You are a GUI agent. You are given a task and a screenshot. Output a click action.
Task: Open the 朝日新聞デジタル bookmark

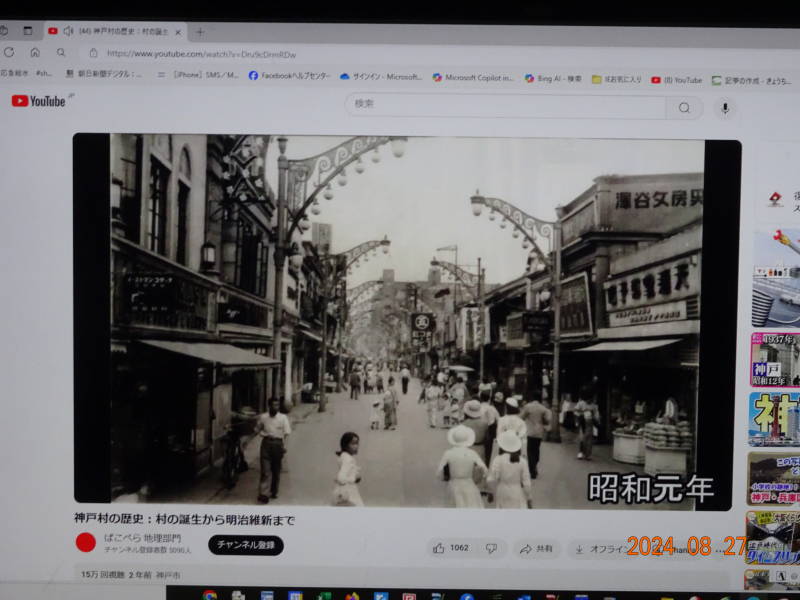(104, 74)
